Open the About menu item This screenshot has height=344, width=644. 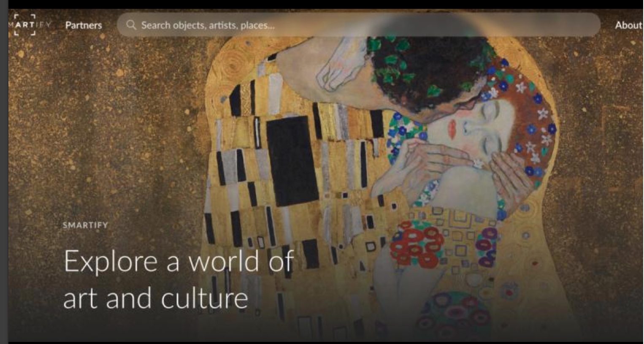(x=628, y=25)
